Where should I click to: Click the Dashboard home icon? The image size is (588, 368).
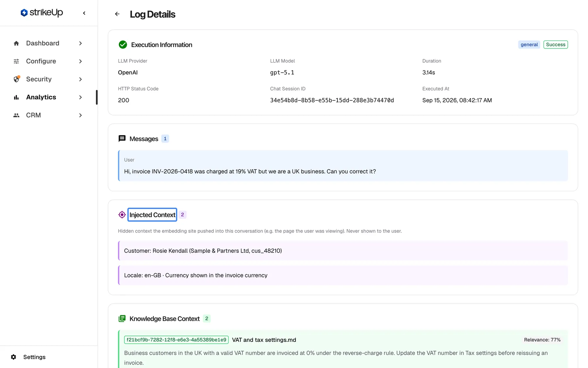(16, 44)
